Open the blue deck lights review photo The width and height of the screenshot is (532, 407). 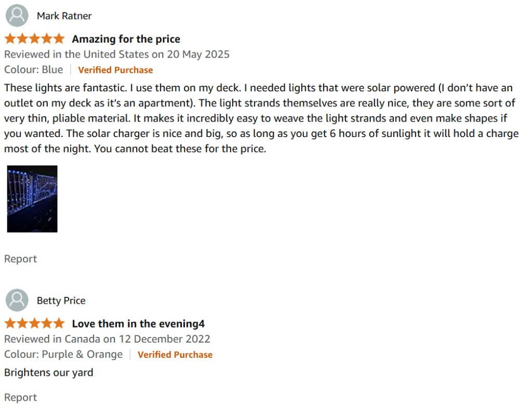pos(32,199)
